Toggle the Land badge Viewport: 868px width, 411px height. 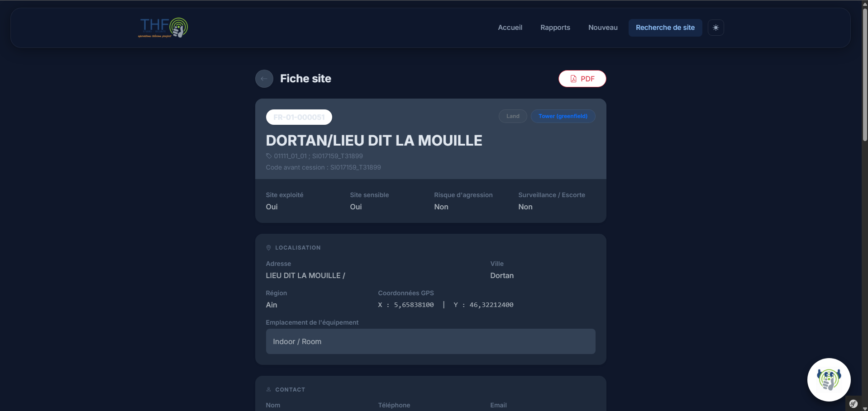pyautogui.click(x=512, y=116)
